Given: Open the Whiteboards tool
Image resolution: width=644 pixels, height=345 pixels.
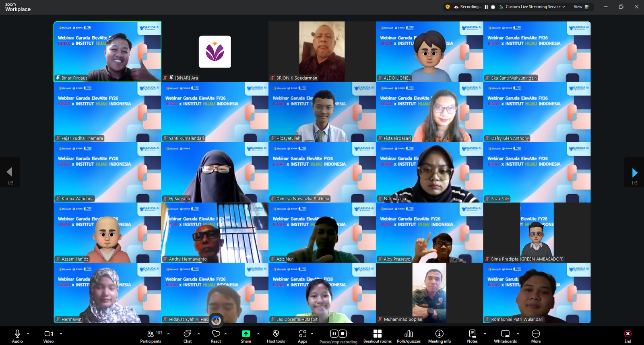Looking at the screenshot, I should coord(505,336).
